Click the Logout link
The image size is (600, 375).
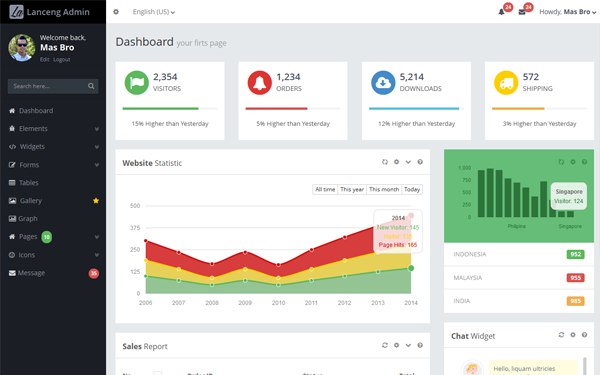(x=62, y=60)
